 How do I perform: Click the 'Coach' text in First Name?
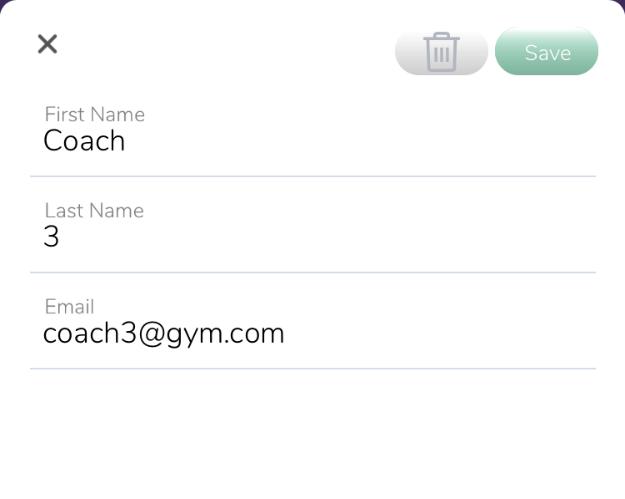point(84,141)
